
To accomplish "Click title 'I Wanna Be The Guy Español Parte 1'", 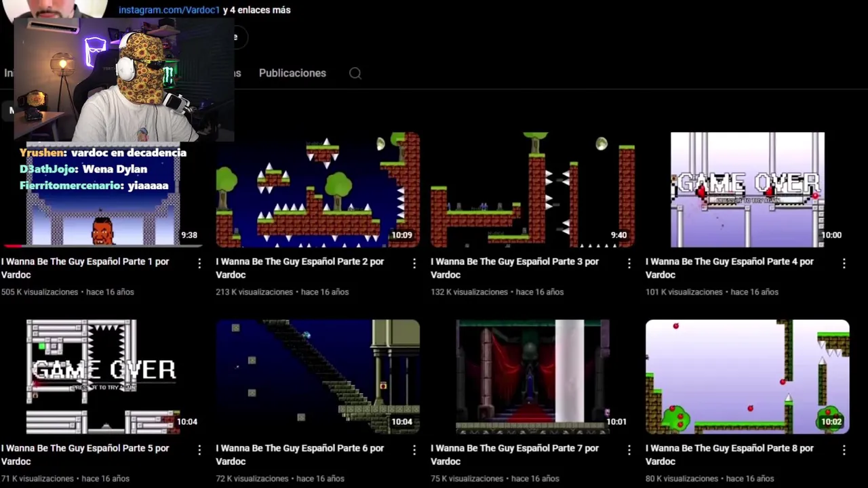I will [85, 268].
